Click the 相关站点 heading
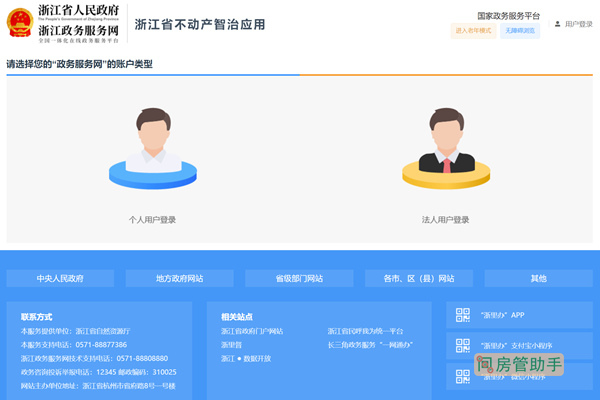 237,317
